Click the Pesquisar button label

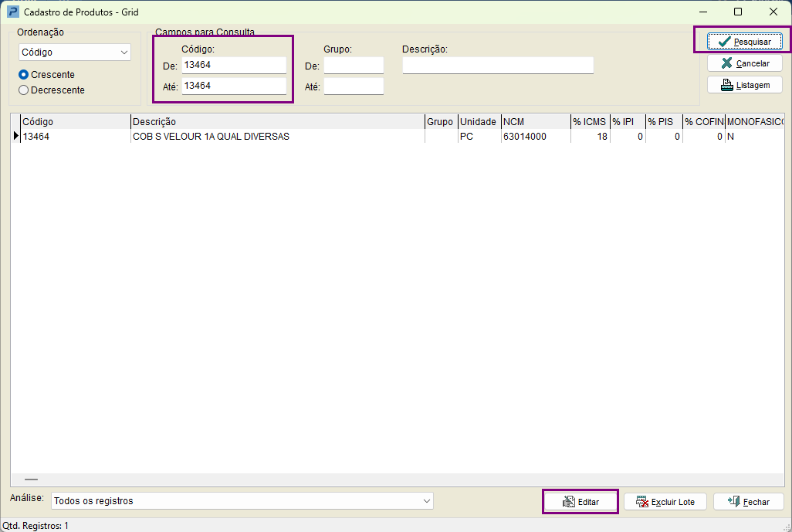[752, 42]
